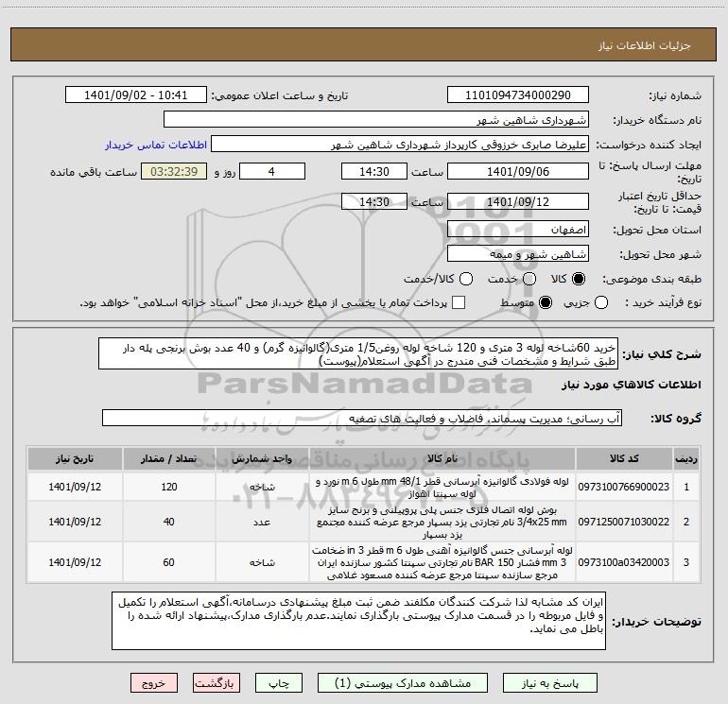Click the response deadline time field 14:30

point(374,171)
